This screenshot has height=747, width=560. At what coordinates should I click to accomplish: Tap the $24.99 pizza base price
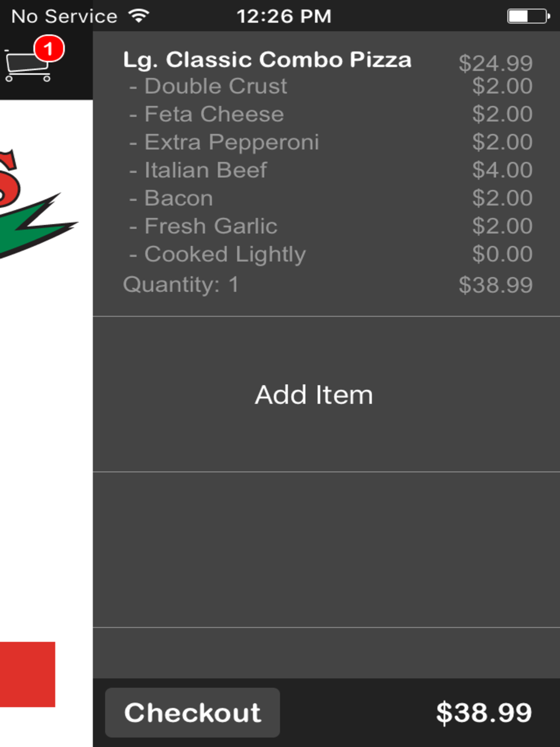click(496, 63)
